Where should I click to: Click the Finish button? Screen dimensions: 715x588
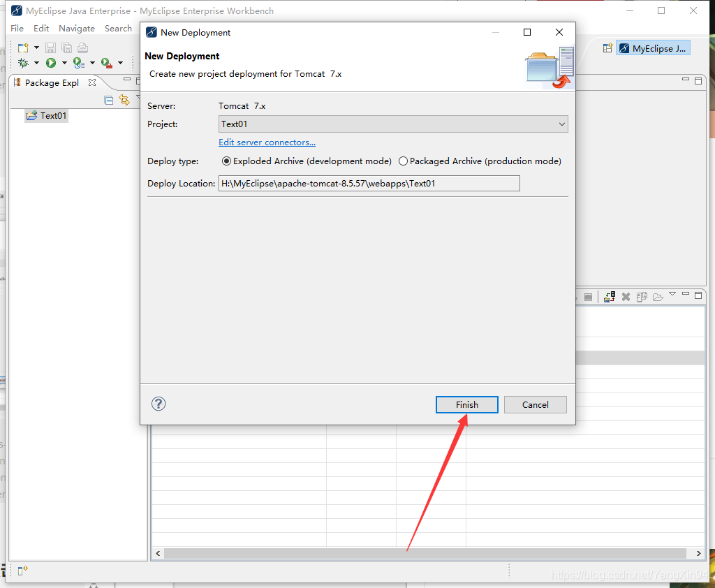[x=467, y=404]
